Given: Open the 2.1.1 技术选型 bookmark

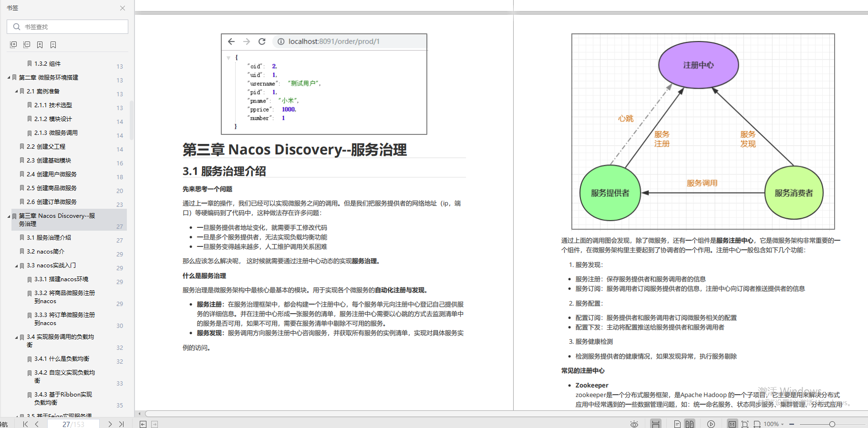Looking at the screenshot, I should [x=53, y=105].
